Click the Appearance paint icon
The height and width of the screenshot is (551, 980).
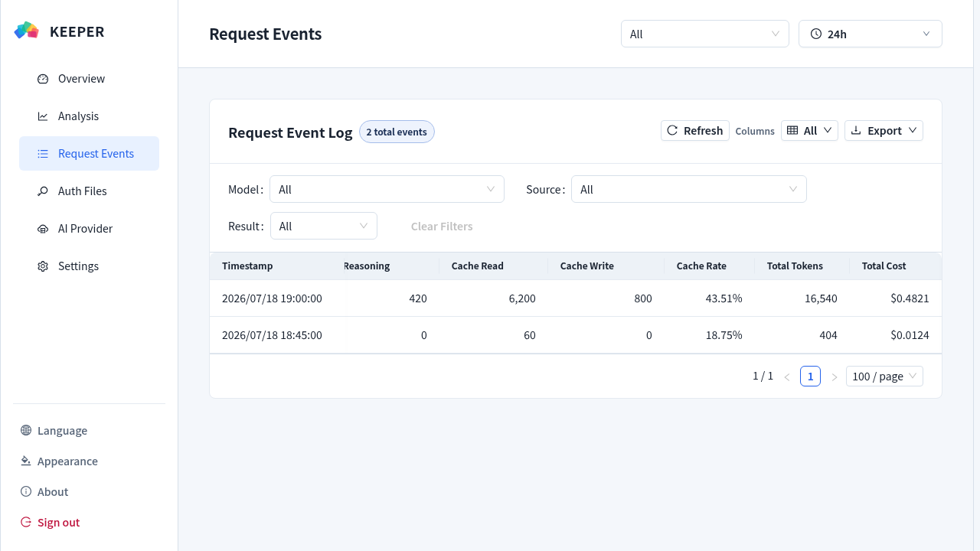(x=26, y=461)
